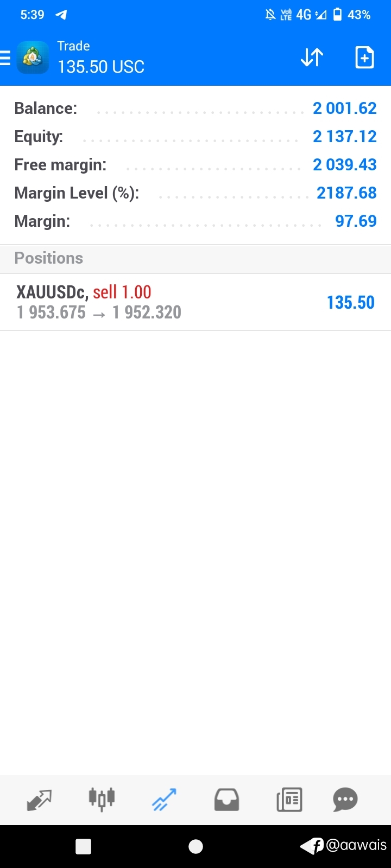Screen dimensions: 391x868
Task: Select the XAUUSDc sell 1.00 position
Action: click(x=195, y=302)
